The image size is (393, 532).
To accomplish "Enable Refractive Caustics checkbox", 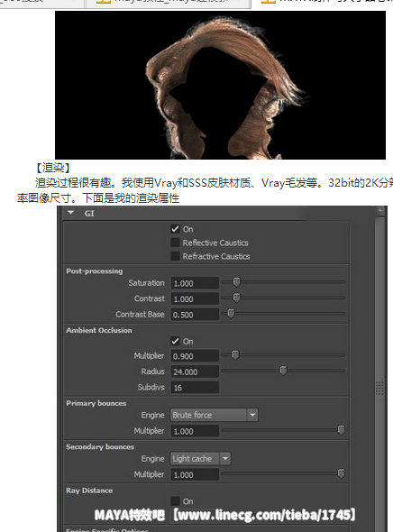I will [x=175, y=256].
